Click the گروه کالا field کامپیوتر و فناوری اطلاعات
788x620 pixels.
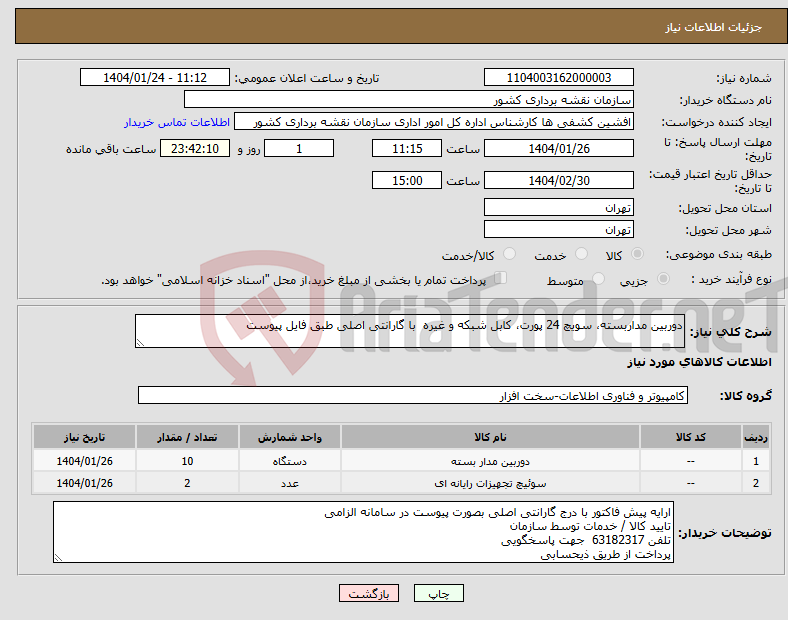pyautogui.click(x=413, y=395)
